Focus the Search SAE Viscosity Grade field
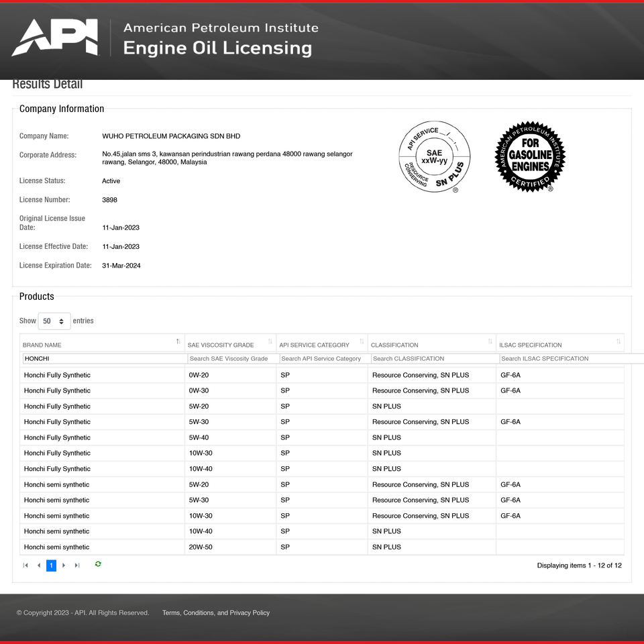Viewport: 644px width, 644px height. pyautogui.click(x=233, y=358)
